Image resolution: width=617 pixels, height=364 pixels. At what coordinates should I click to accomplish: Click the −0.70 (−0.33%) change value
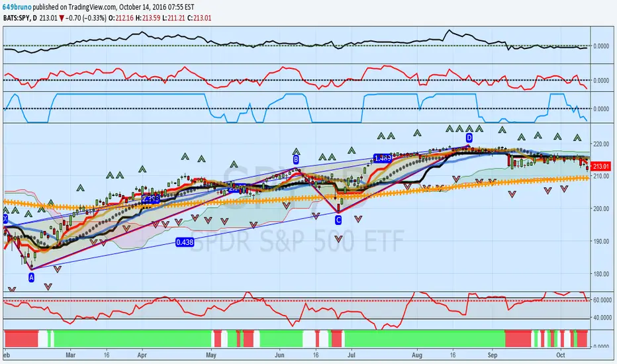[x=86, y=18]
